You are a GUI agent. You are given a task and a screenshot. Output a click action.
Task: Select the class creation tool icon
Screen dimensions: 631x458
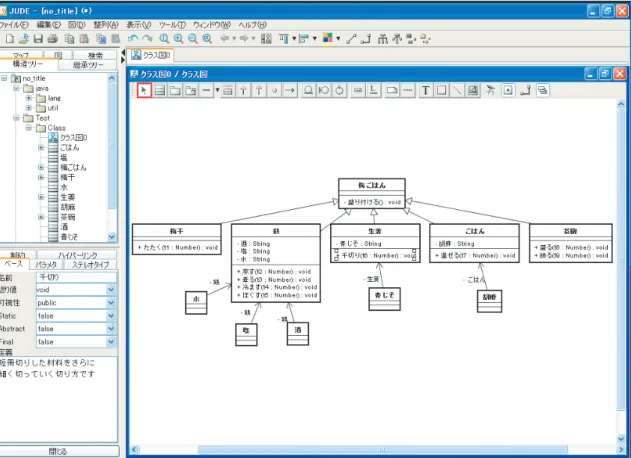coord(160,90)
